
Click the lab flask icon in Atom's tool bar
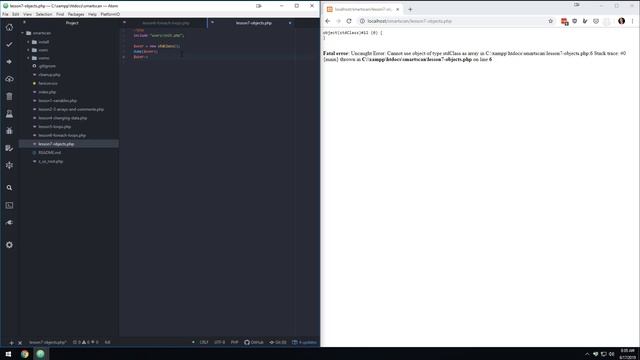[x=9, y=113]
